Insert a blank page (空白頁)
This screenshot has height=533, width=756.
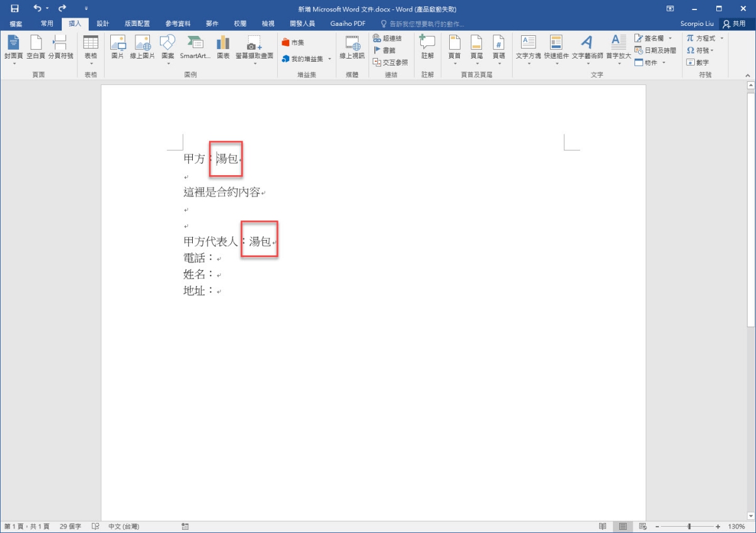(x=36, y=48)
